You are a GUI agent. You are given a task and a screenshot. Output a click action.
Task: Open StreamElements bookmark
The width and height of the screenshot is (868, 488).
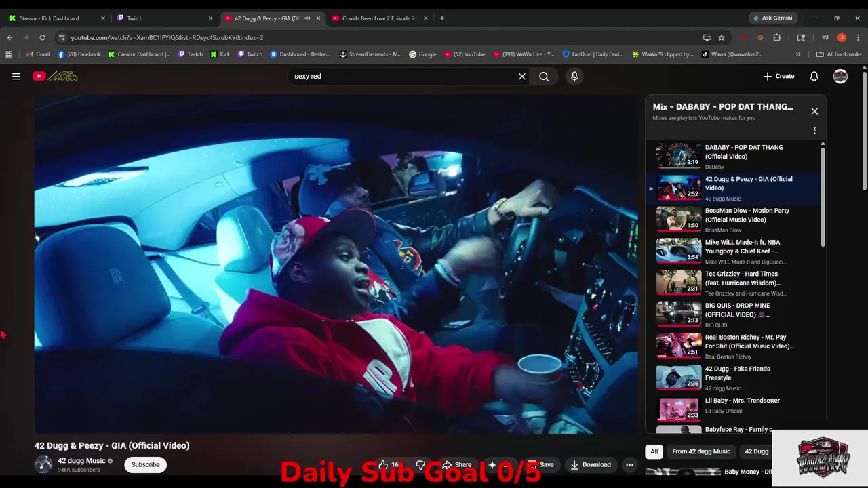[x=370, y=54]
